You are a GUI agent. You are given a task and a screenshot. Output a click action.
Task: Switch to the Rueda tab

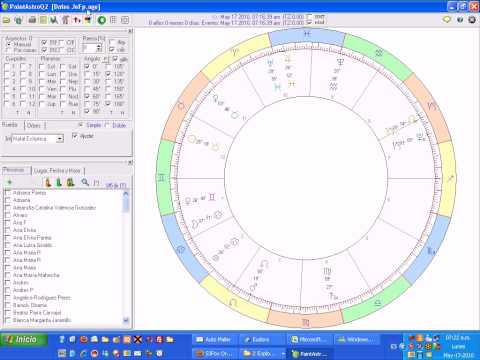pyautogui.click(x=10, y=125)
